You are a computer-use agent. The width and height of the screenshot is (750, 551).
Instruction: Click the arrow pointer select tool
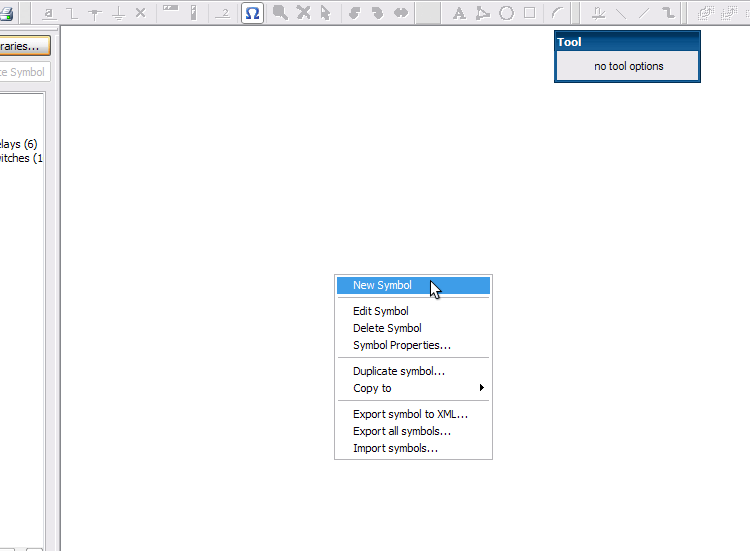pyautogui.click(x=325, y=13)
